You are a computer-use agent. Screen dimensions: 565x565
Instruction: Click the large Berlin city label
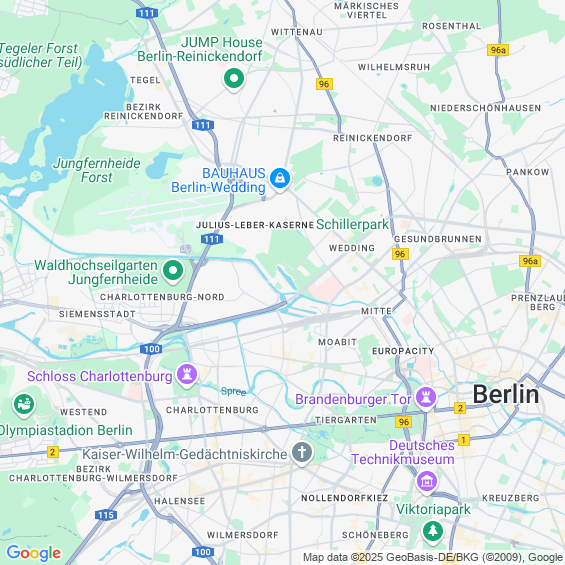[x=506, y=394]
